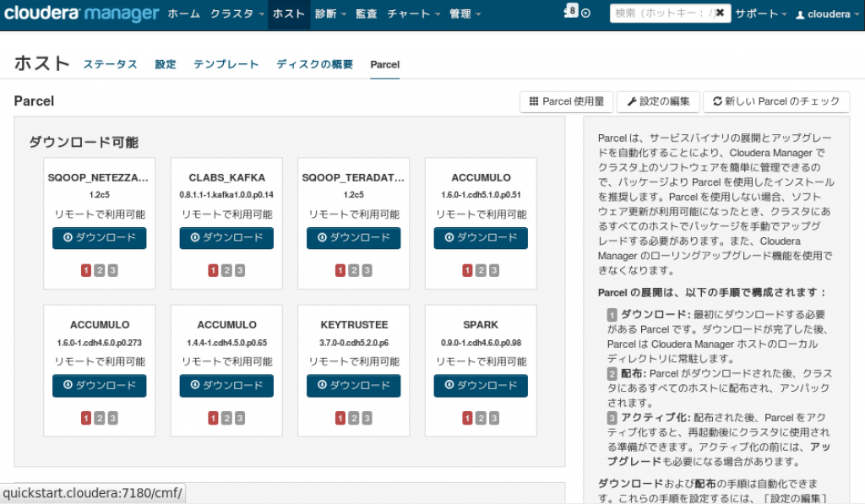Switch to the 設定 tab
This screenshot has width=865, height=504.
pos(166,64)
